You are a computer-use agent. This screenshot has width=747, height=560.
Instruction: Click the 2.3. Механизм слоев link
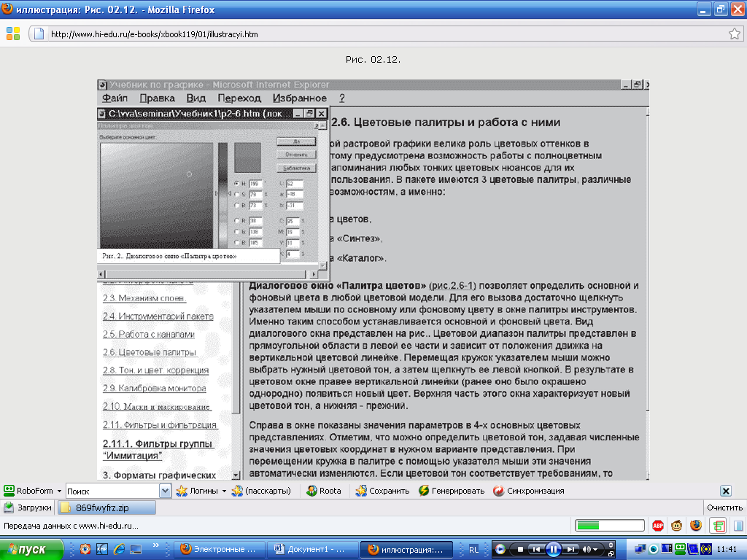[144, 298]
